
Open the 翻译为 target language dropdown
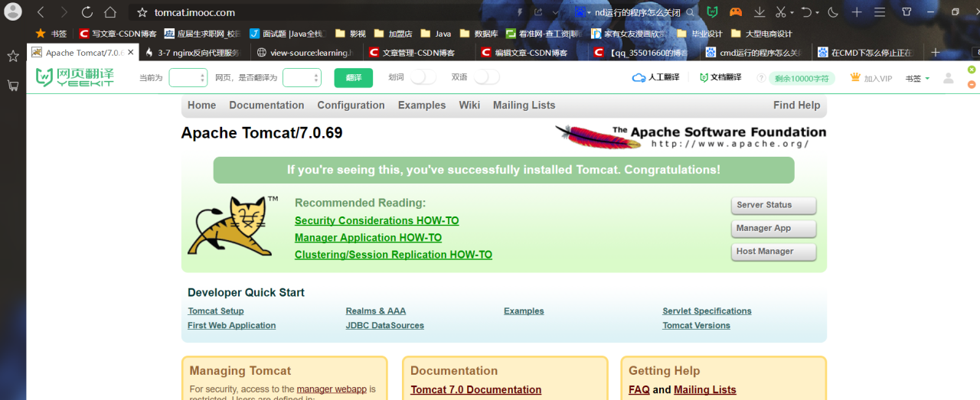pos(302,78)
